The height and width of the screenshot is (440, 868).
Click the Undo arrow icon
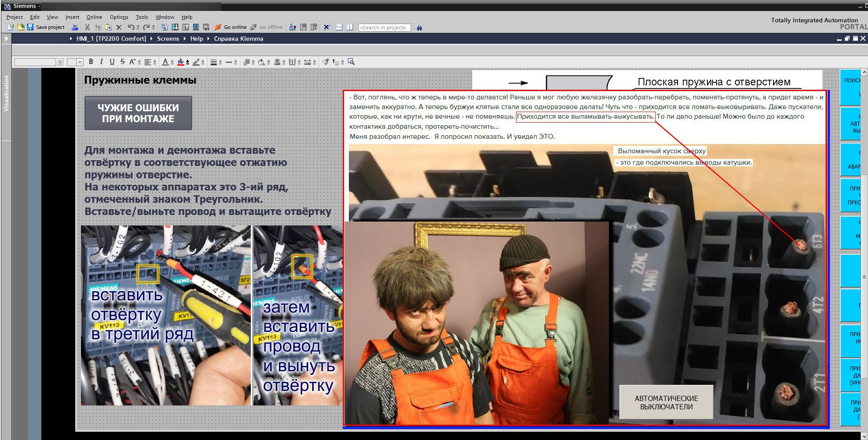tap(130, 27)
